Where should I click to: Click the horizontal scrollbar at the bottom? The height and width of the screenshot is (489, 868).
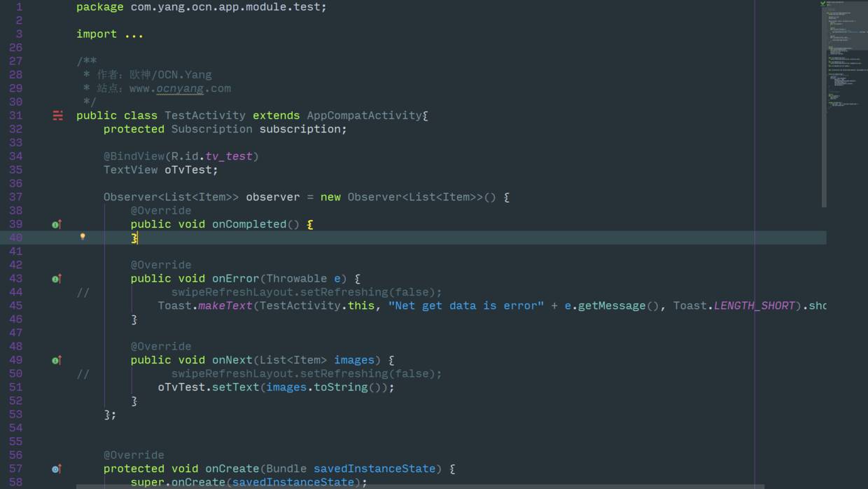pos(434,486)
